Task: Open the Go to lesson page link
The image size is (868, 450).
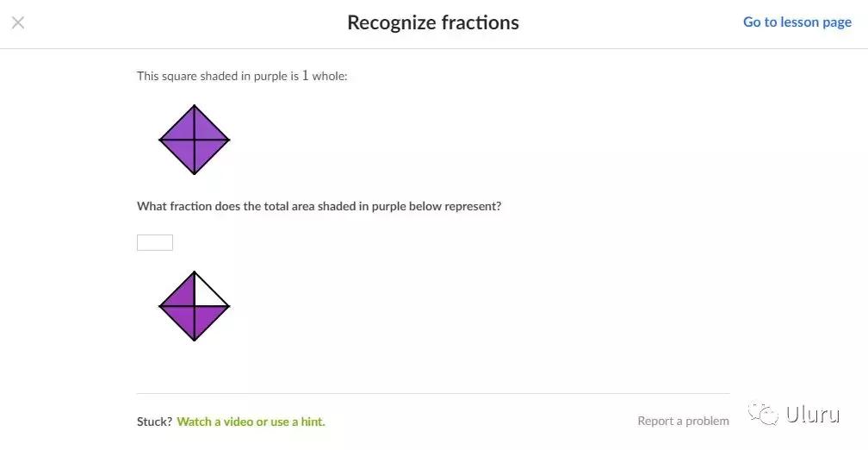Action: point(797,22)
